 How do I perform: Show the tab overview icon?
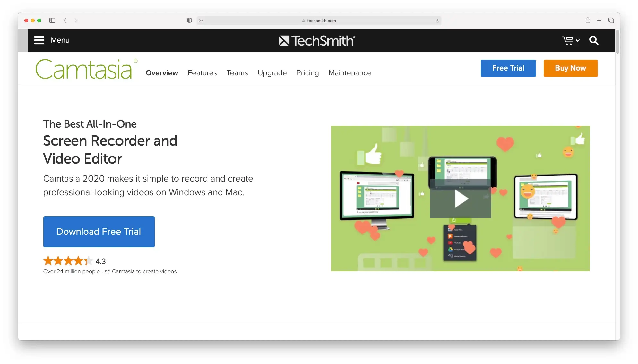point(611,20)
